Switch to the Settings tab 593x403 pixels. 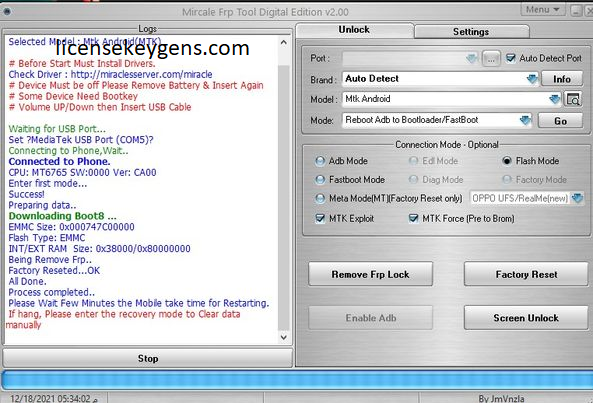pos(471,32)
